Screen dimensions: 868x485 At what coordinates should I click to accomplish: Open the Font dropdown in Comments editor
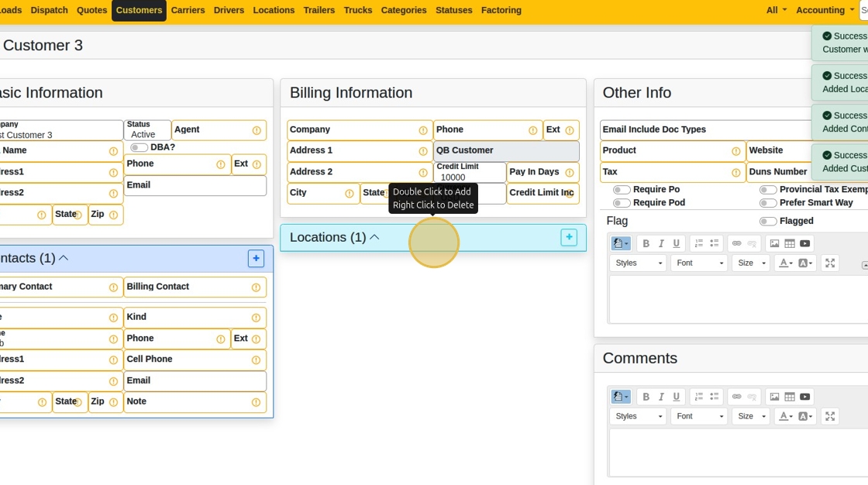(x=698, y=416)
